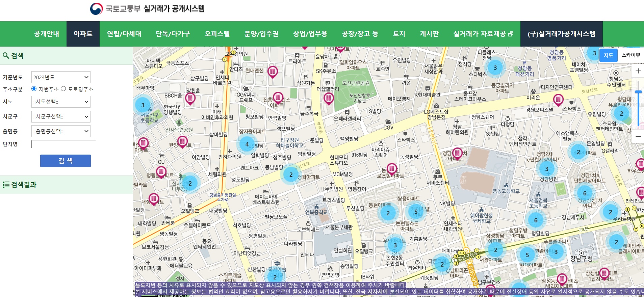Open the 오피스텔 menu
Image resolution: width=644 pixels, height=297 pixels.
pyautogui.click(x=217, y=34)
